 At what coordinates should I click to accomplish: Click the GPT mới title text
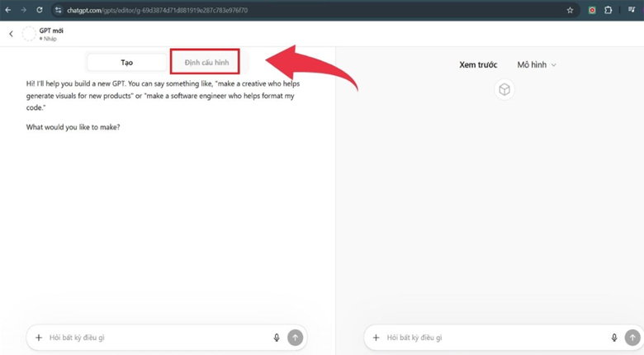point(51,31)
